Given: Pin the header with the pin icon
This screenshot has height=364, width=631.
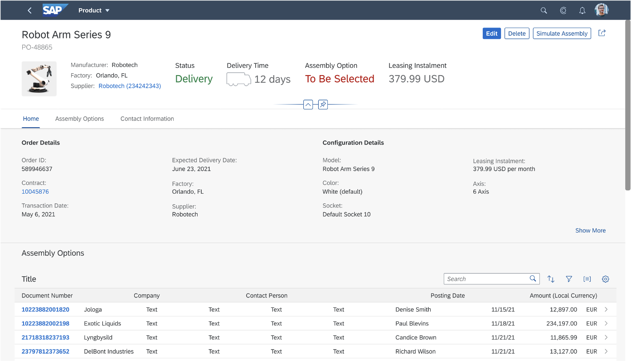Looking at the screenshot, I should point(323,105).
